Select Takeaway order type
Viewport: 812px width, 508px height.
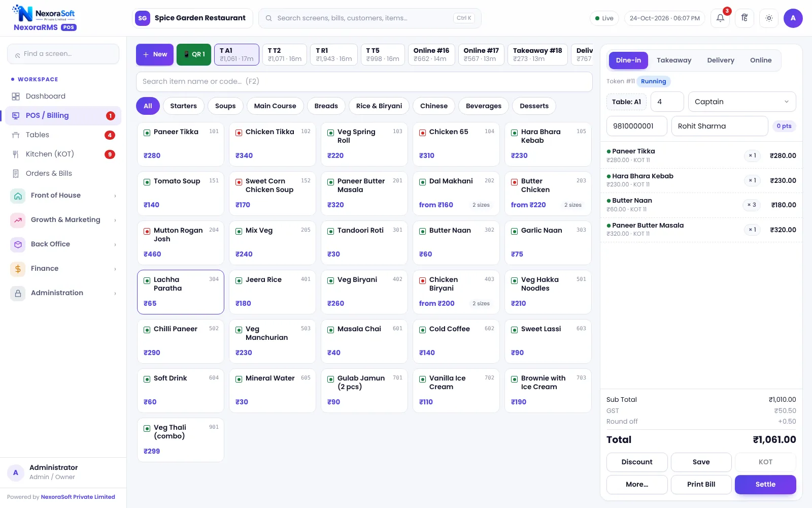click(674, 60)
